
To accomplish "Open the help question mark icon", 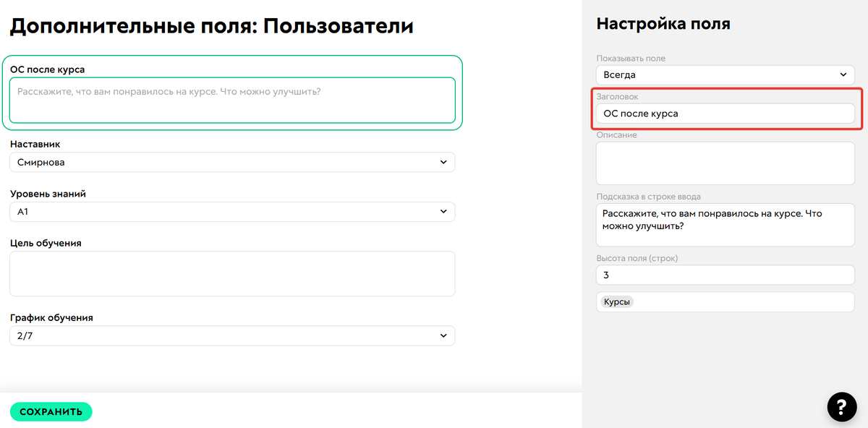I will pyautogui.click(x=841, y=407).
